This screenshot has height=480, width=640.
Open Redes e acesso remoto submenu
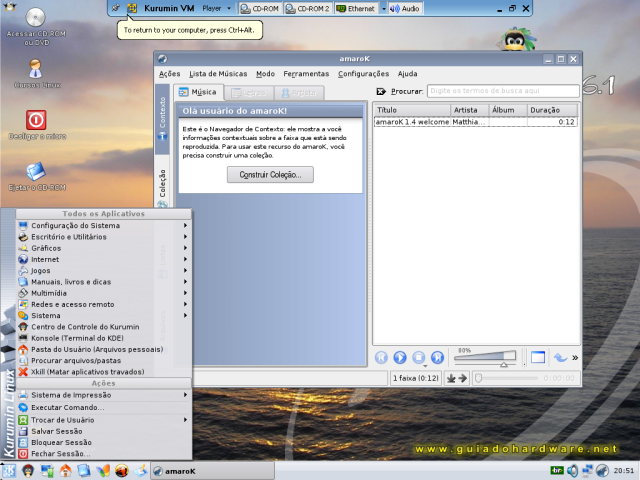pyautogui.click(x=104, y=304)
